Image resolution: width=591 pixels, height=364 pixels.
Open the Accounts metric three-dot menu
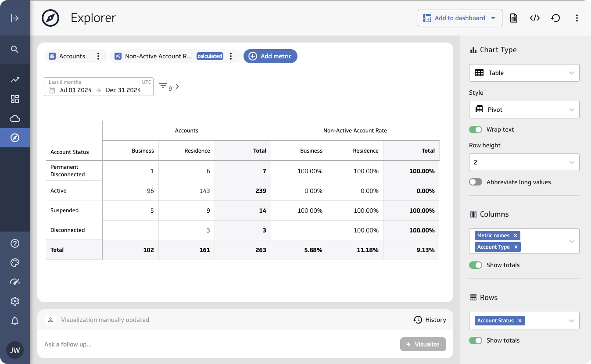[98, 56]
